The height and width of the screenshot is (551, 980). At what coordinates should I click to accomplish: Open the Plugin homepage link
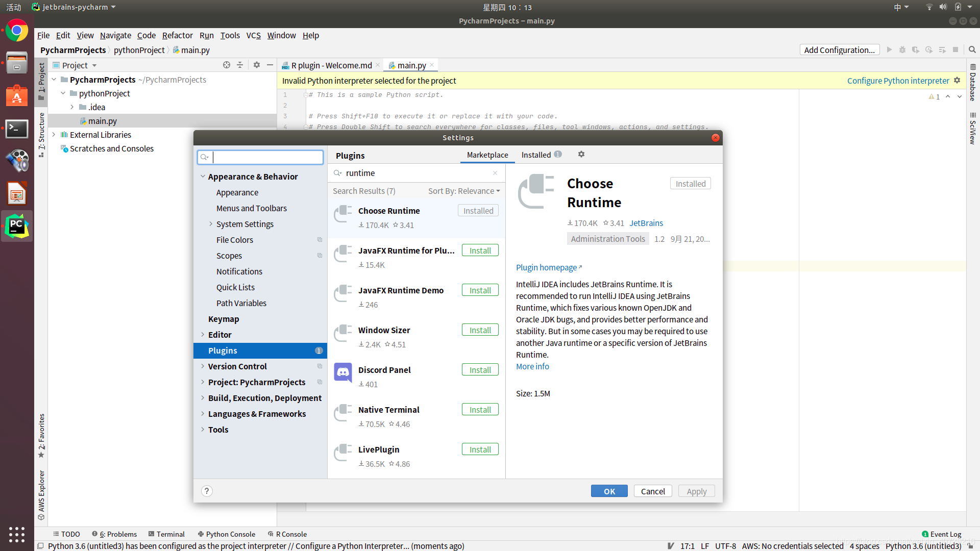tap(549, 267)
